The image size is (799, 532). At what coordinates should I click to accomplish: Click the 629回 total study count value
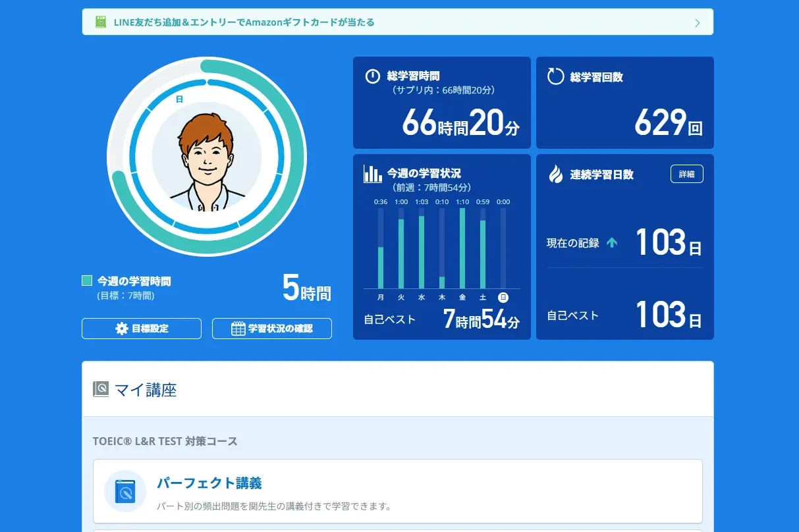point(669,122)
